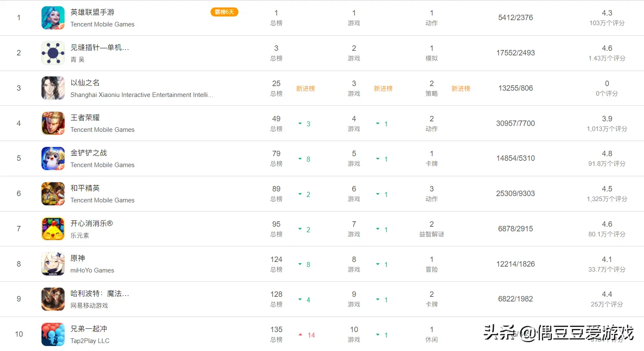The width and height of the screenshot is (644, 351).
Task: Click the 王者荣耀 title link
Action: (85, 118)
